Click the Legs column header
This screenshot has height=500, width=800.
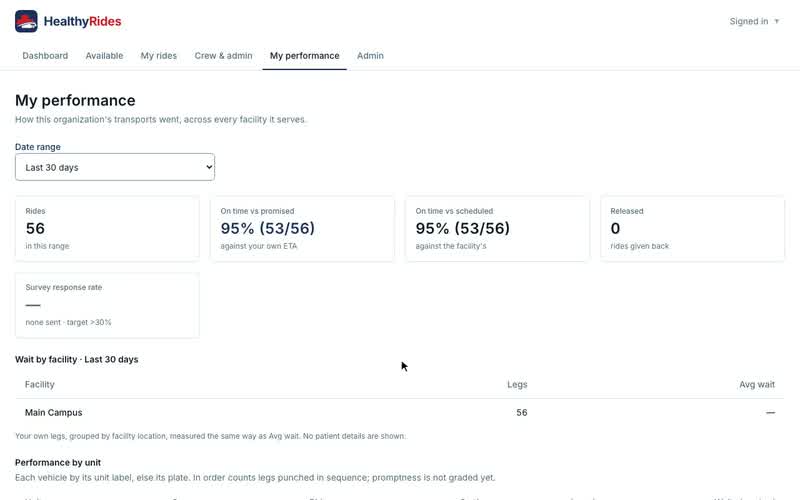pos(517,385)
